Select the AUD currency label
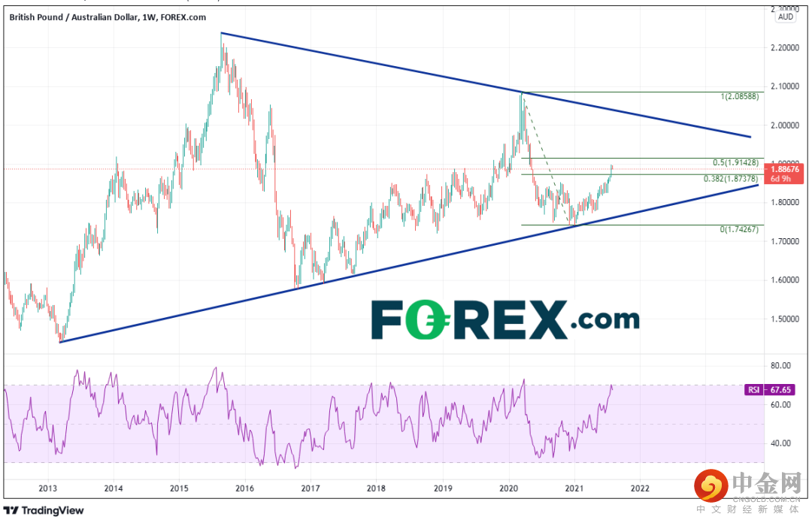 (x=785, y=17)
